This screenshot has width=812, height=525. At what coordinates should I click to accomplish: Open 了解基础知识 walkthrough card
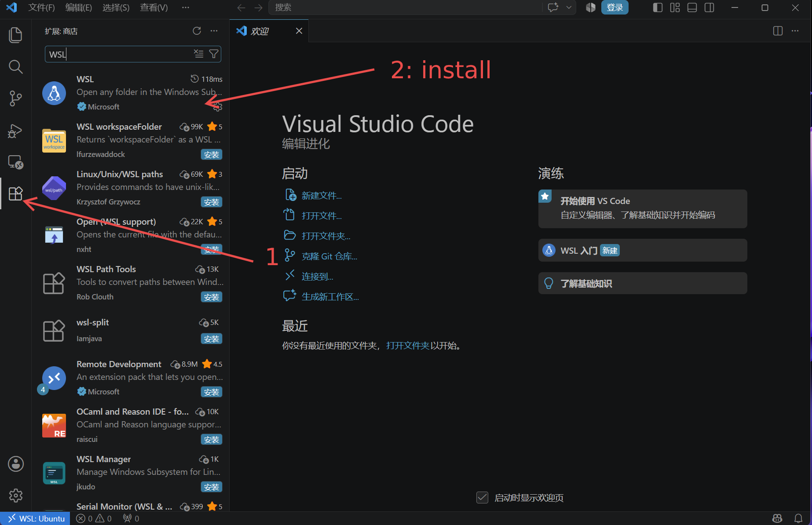click(x=643, y=283)
